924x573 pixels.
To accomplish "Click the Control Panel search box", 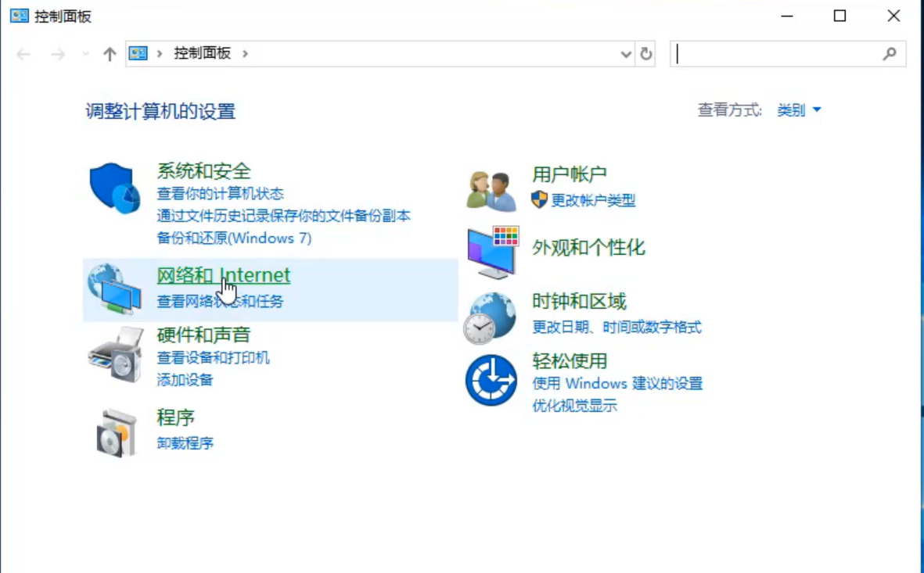I will point(777,54).
